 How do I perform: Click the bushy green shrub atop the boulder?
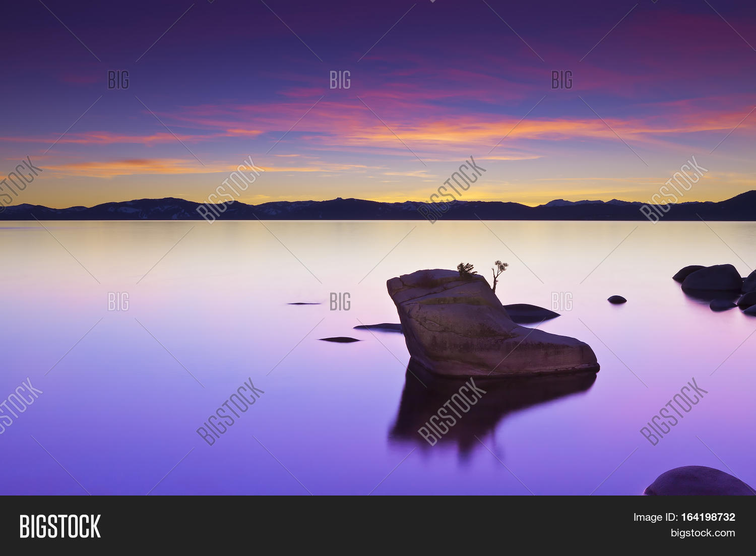click(466, 271)
